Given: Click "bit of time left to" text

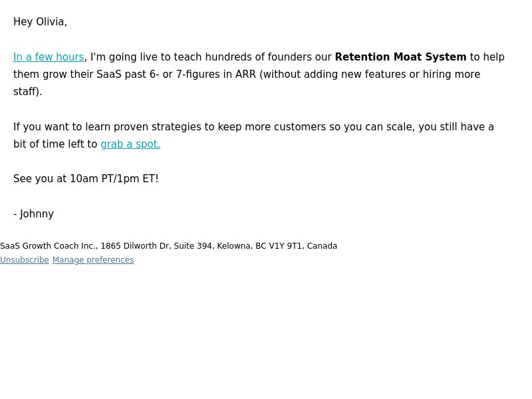Looking at the screenshot, I should point(55,144).
